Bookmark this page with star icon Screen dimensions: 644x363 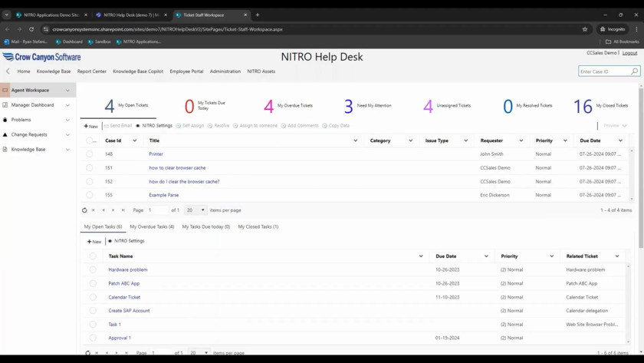tap(585, 29)
